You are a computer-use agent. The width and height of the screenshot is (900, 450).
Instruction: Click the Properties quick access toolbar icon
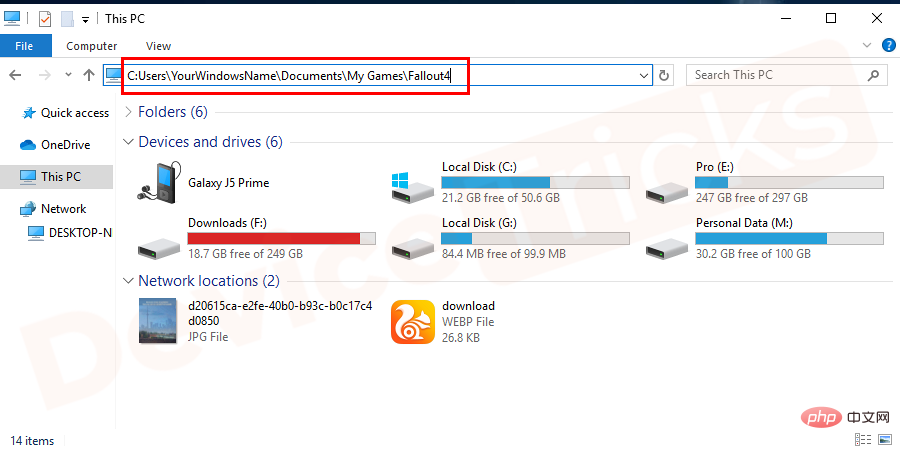click(45, 19)
